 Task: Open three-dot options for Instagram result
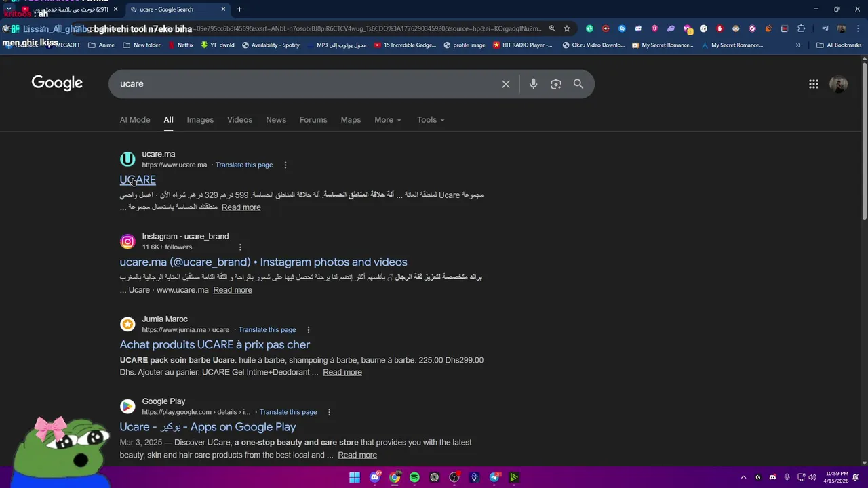point(239,247)
